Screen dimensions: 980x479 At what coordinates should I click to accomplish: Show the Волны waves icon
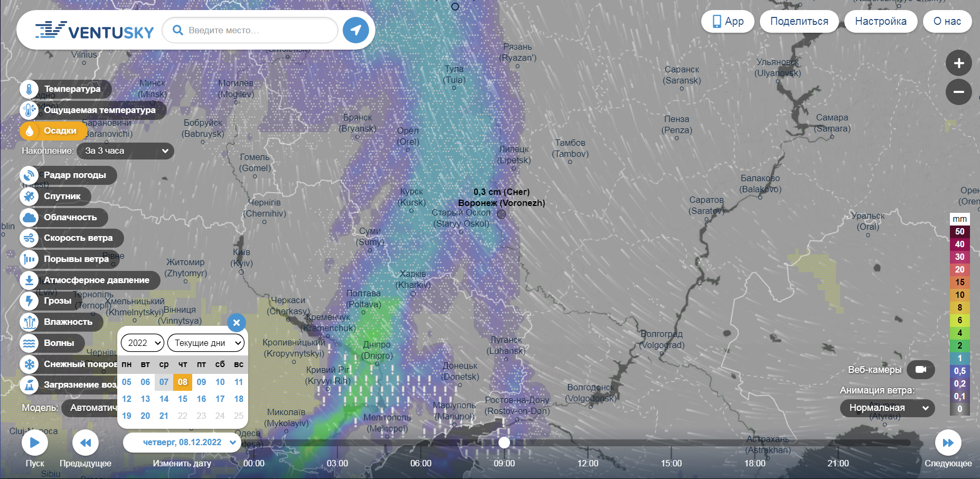30,343
